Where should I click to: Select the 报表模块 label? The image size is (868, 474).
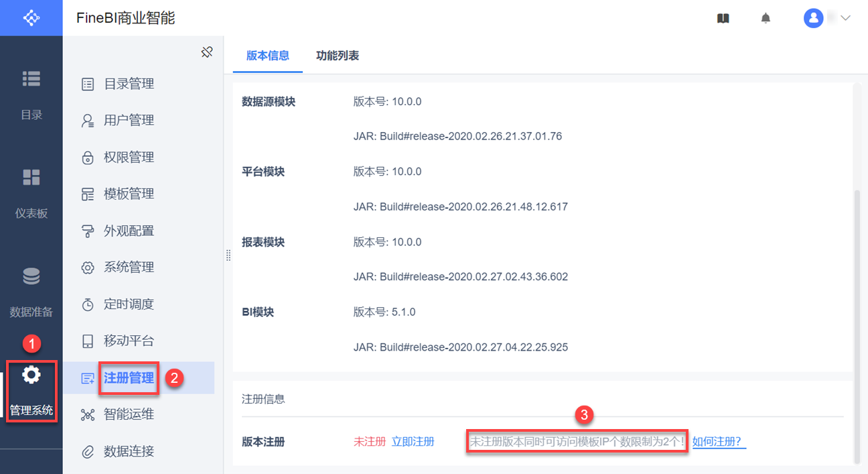pyautogui.click(x=263, y=242)
